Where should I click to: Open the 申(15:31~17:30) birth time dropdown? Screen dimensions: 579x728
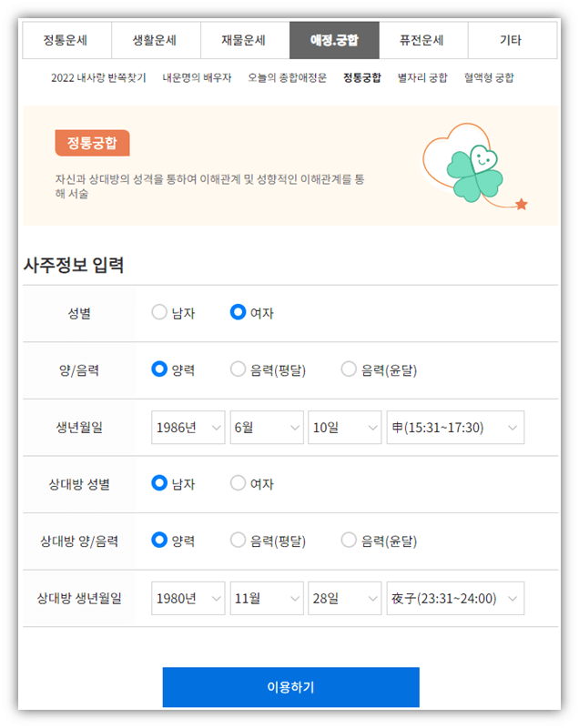point(454,427)
